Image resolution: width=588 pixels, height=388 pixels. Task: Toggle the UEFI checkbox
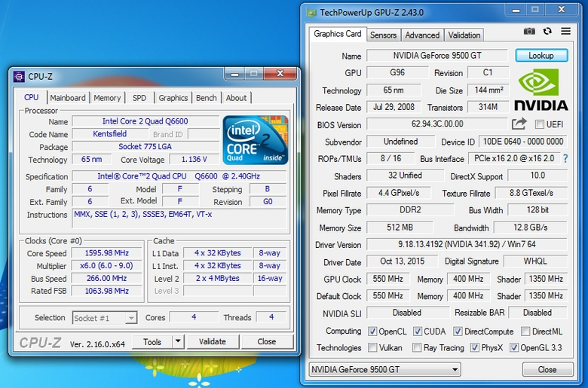(x=540, y=124)
